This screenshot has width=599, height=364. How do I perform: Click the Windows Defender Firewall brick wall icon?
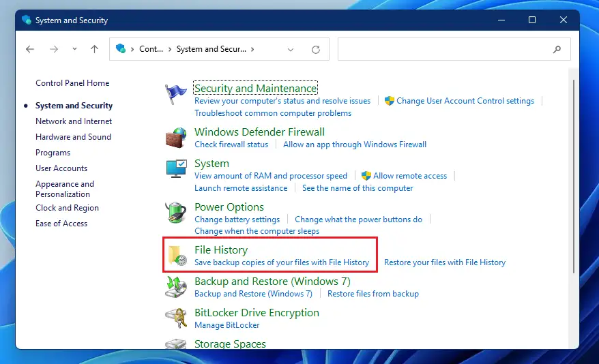[x=176, y=138]
